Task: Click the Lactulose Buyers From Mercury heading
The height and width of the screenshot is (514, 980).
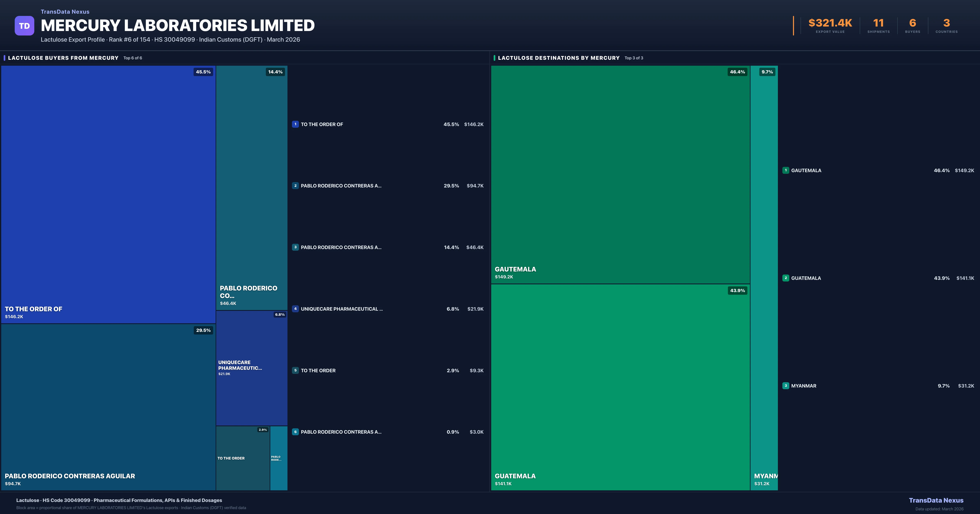Action: 63,58
